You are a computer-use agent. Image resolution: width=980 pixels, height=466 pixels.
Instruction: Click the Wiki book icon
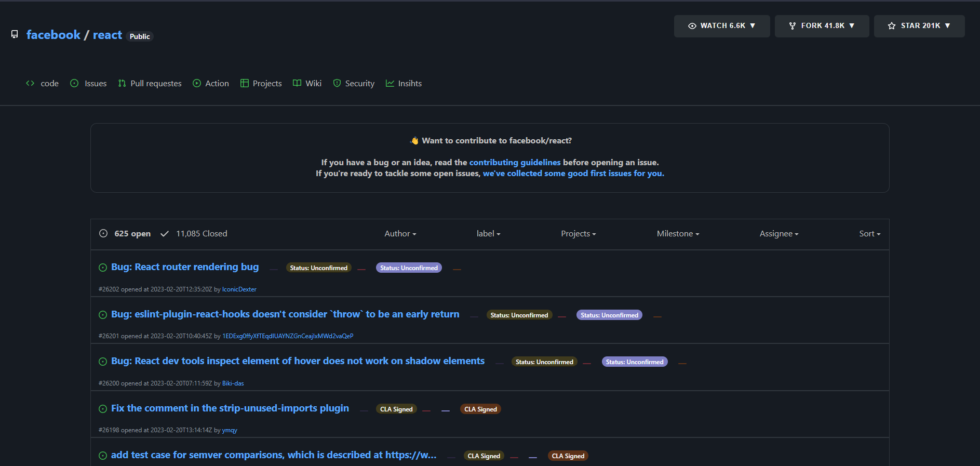click(297, 83)
